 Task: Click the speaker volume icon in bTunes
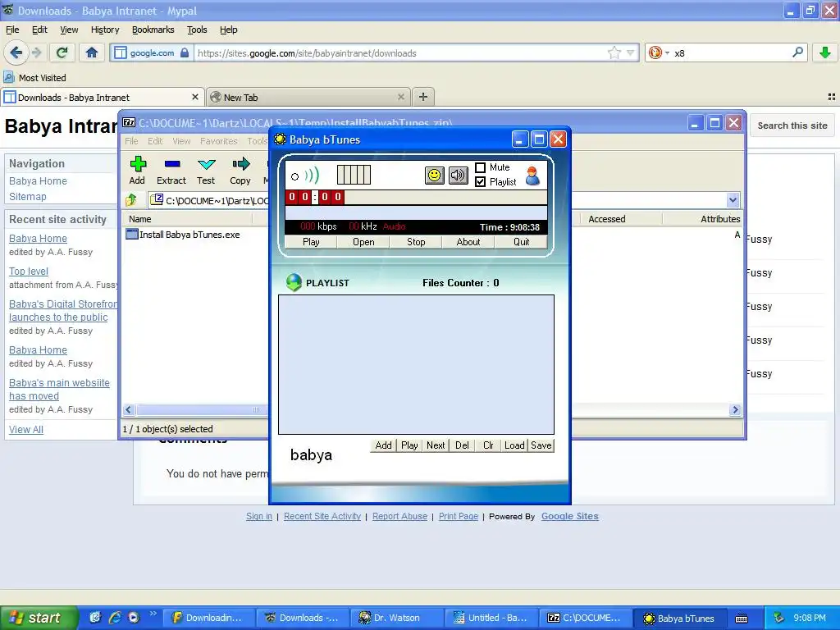pos(458,176)
